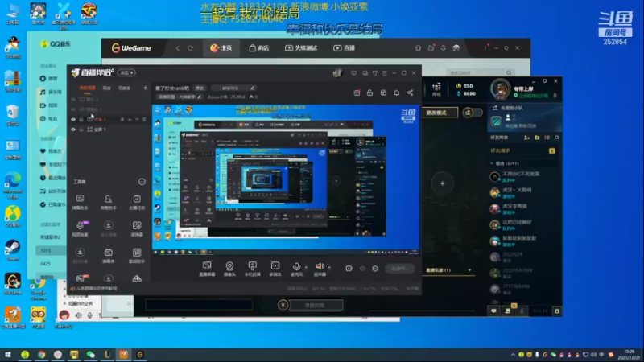Expand the microphone options arrow
Screen dimensions: 644x362
click(306, 267)
